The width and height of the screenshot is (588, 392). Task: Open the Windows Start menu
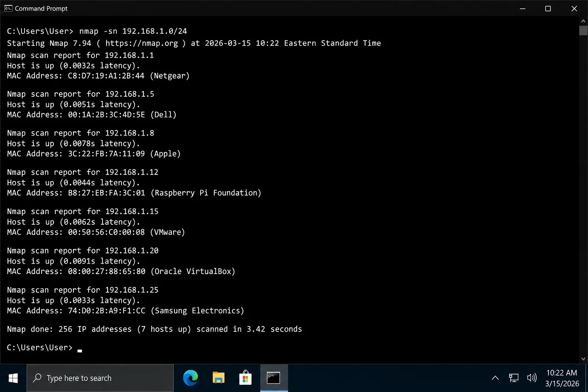pos(13,378)
